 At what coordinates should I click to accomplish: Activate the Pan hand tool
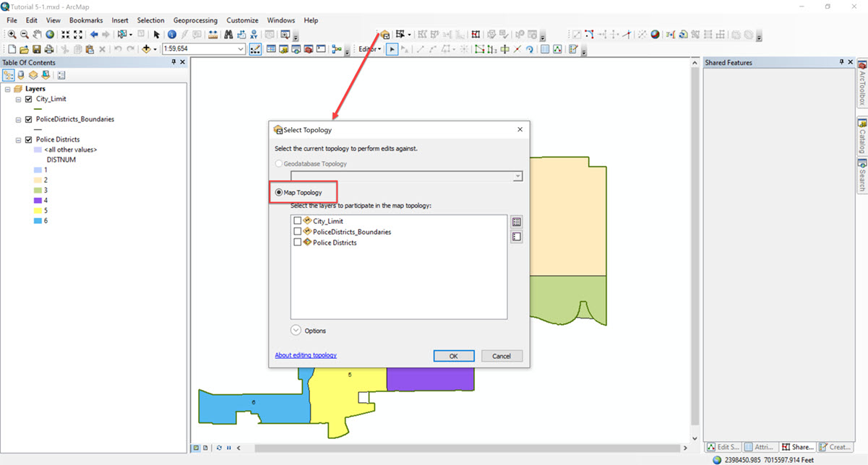[37, 34]
